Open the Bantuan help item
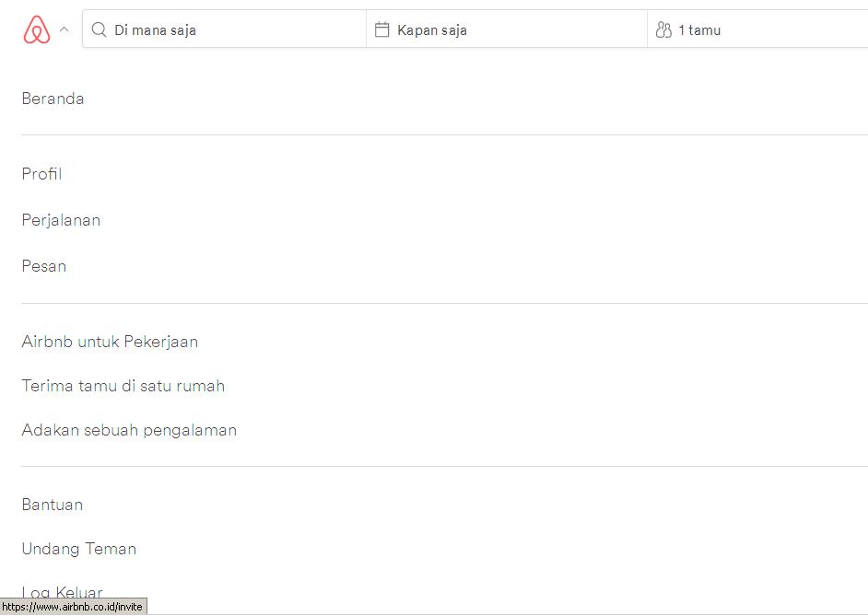The image size is (868, 616). click(x=52, y=505)
